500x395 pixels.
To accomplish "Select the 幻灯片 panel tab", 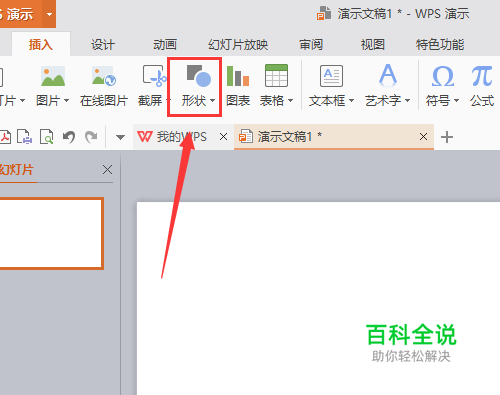I will coord(17,170).
